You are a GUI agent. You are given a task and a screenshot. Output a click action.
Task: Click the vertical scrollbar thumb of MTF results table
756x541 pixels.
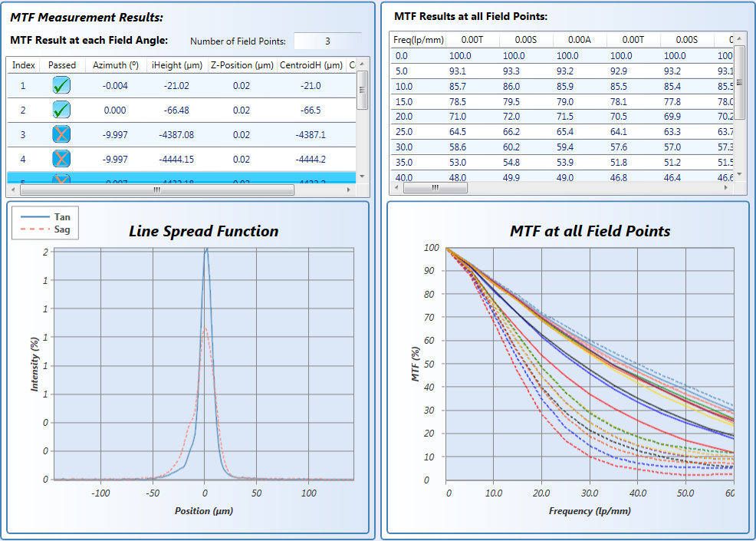point(740,82)
